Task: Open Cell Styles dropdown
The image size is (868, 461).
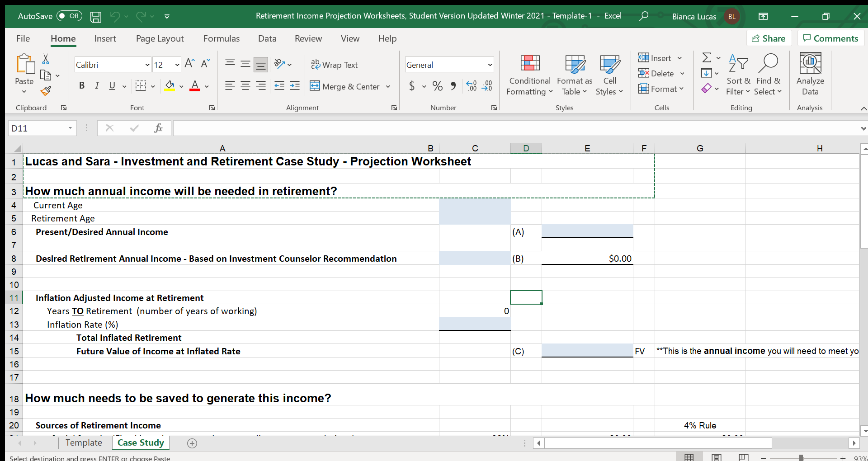Action: [x=609, y=75]
